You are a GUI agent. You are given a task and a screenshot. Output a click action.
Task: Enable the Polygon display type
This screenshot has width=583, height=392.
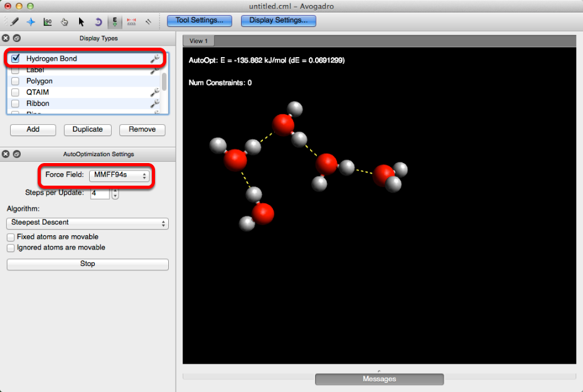point(16,81)
